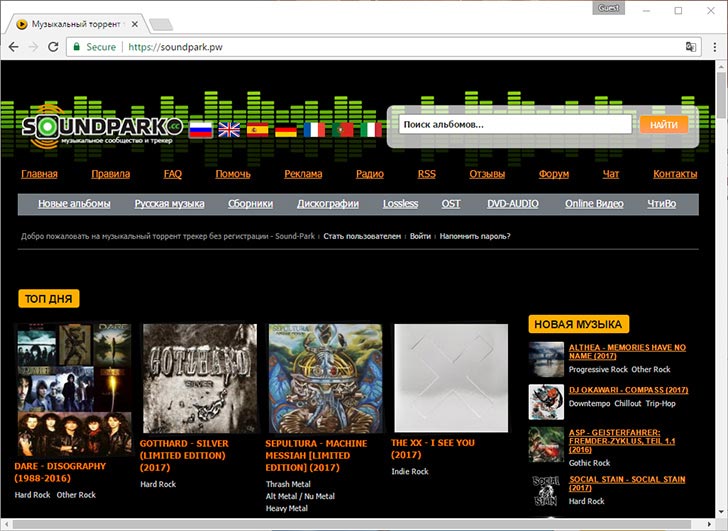Screen dimensions: 728x531
Task: Click Стать пользователем registration link
Action: 362,236
